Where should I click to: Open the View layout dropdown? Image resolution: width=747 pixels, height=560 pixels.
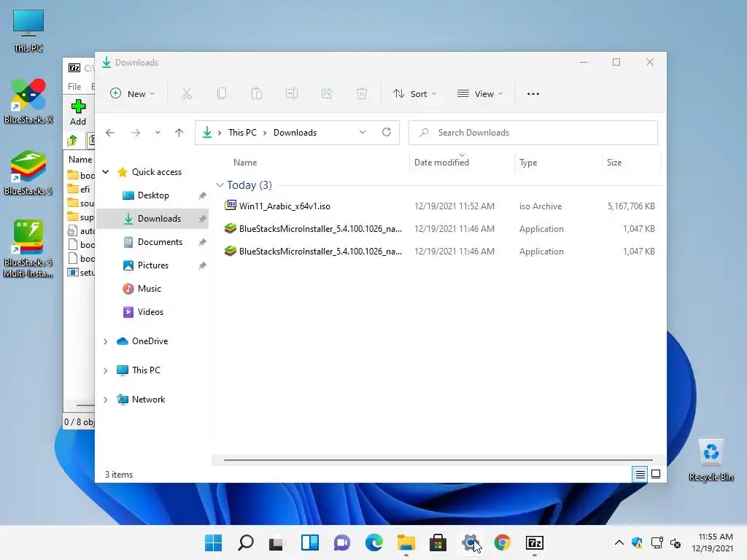coord(480,94)
